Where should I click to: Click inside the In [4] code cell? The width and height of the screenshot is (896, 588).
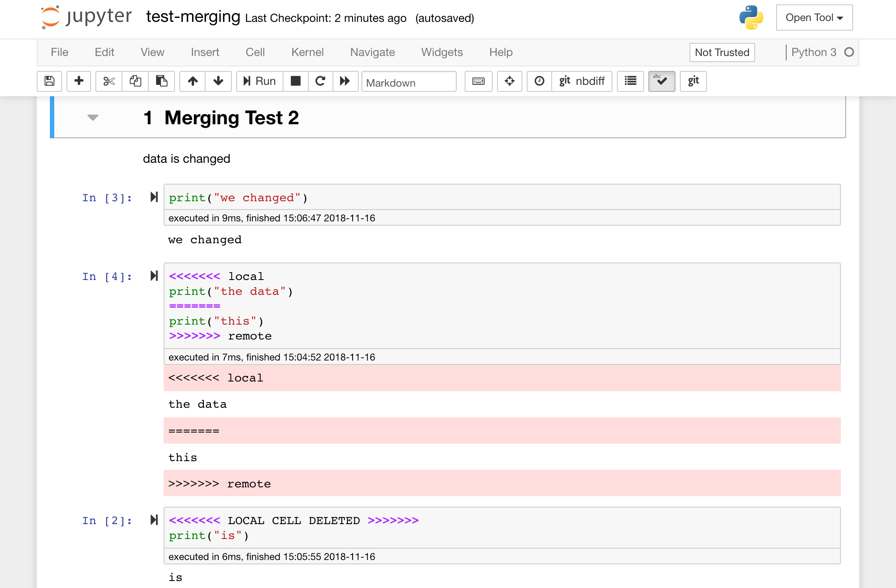481,306
